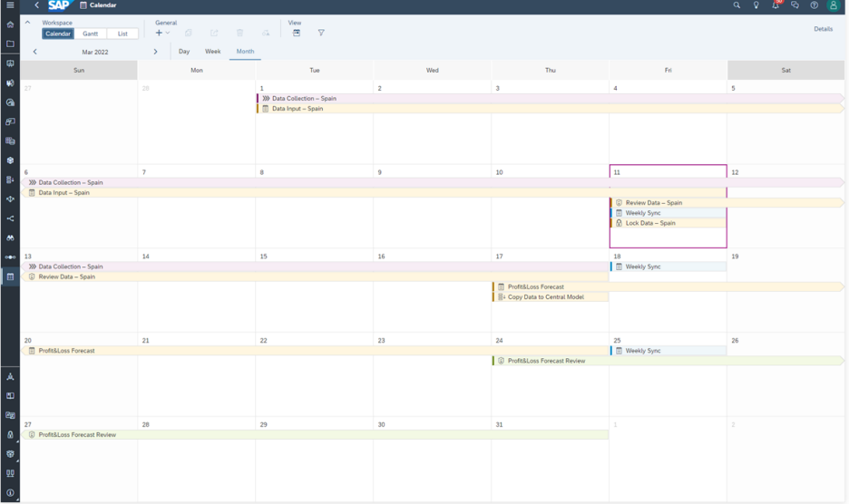Open Weekly Sync event on March 25

coord(668,351)
